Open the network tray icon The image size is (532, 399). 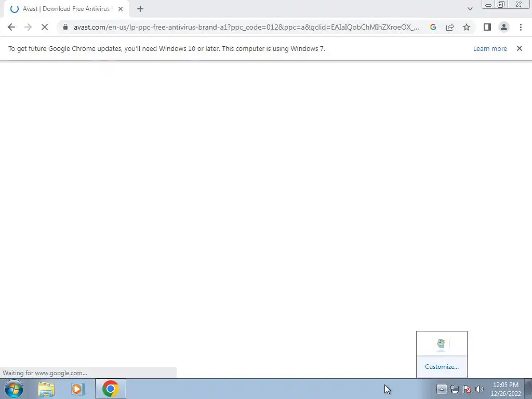pyautogui.click(x=455, y=389)
